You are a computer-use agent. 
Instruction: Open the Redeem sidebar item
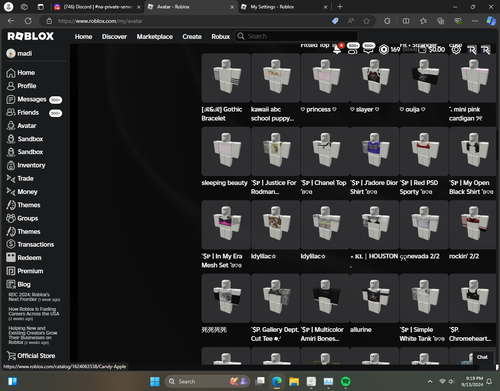[x=24, y=258]
